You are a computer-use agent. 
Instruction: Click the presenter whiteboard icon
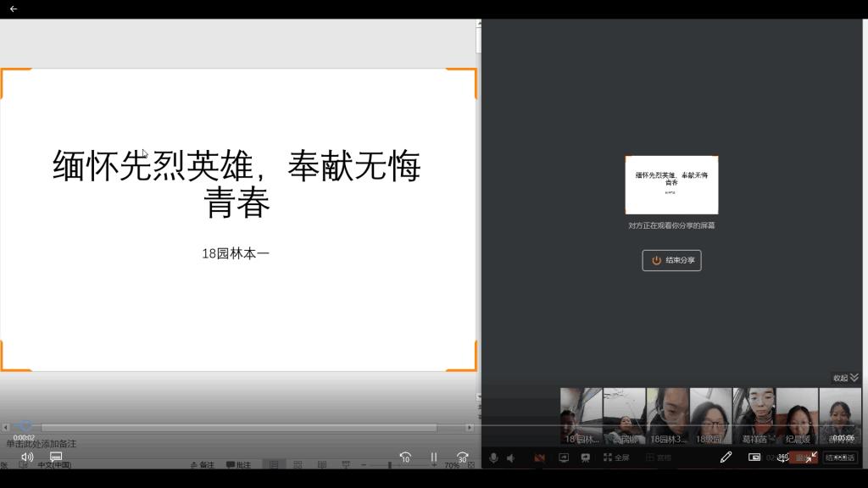pyautogui.click(x=585, y=457)
